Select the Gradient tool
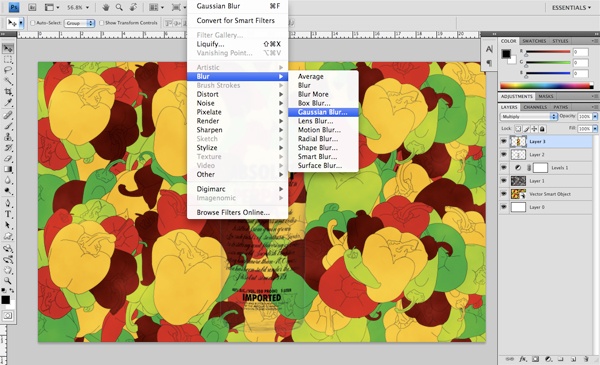600x365 pixels. [8, 169]
